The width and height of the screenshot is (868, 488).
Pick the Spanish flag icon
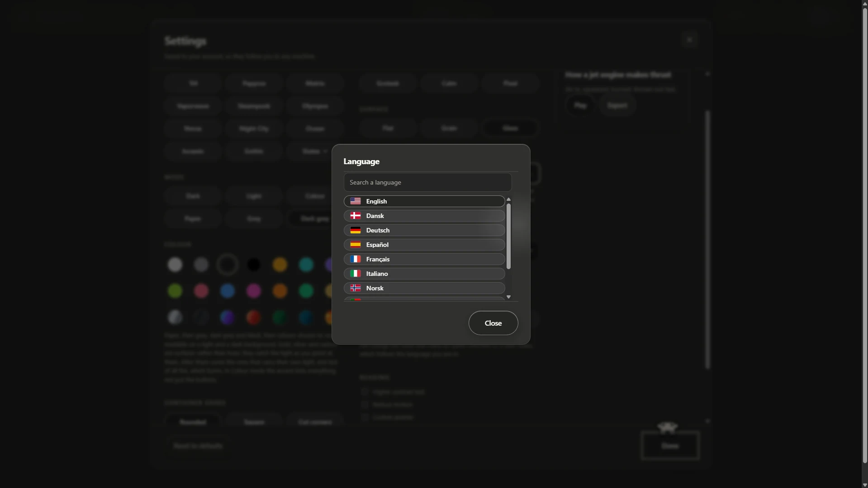click(356, 245)
